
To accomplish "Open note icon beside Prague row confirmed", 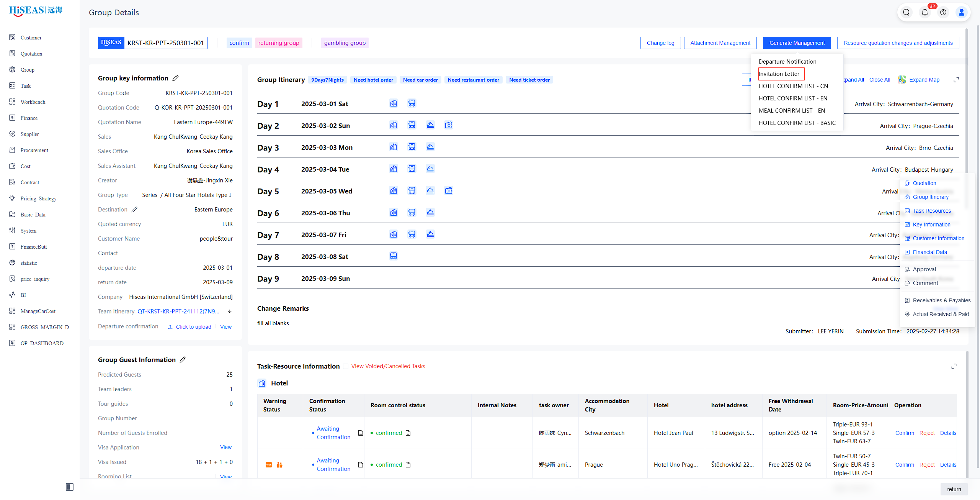I will (x=408, y=465).
